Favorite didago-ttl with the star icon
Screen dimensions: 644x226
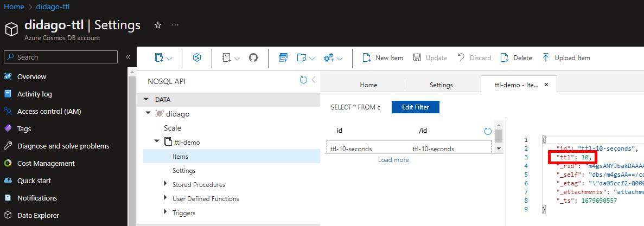click(158, 25)
